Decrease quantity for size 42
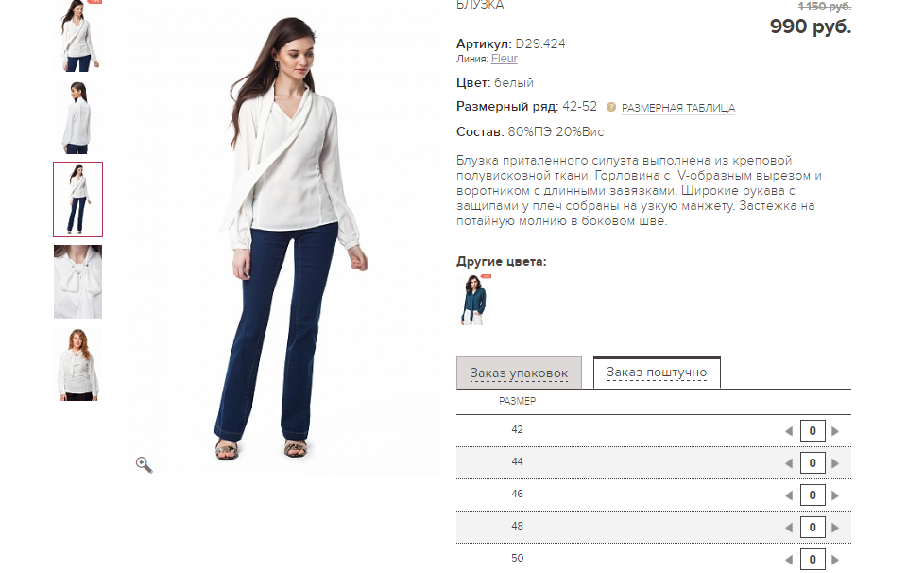Screen dimensions: 924x573 (x=789, y=431)
